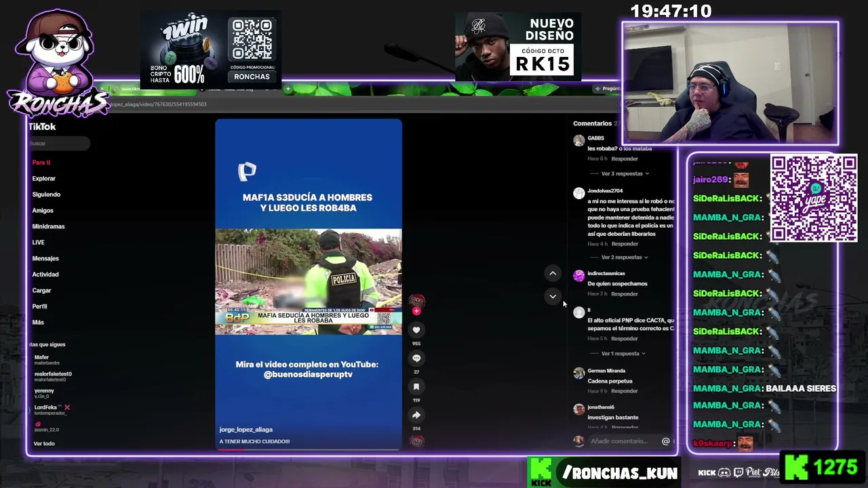
Task: Click chat message 'BAILAAA SIERES'
Action: pyautogui.click(x=801, y=388)
